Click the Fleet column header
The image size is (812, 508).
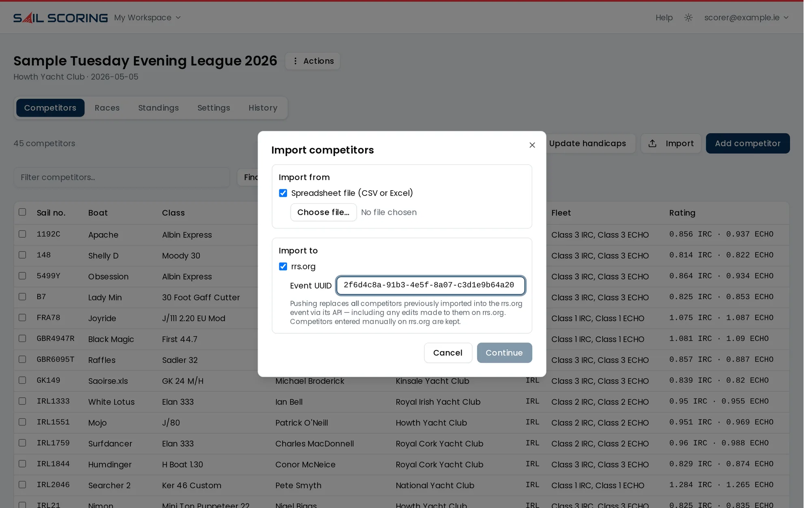click(561, 213)
